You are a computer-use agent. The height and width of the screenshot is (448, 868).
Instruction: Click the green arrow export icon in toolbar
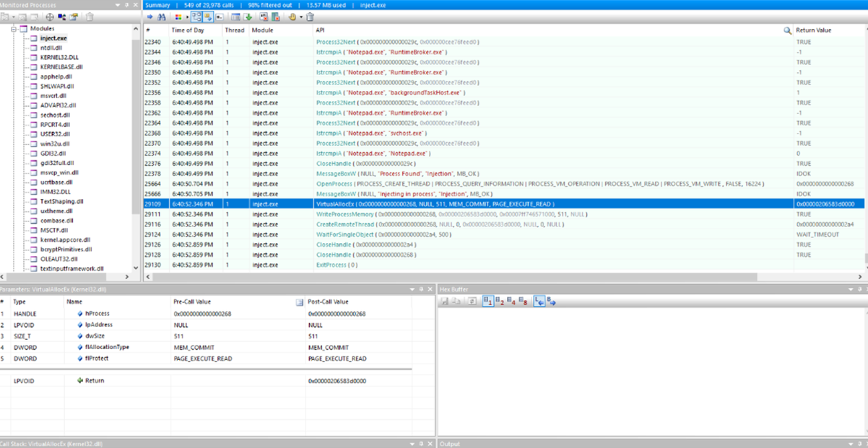[x=248, y=17]
